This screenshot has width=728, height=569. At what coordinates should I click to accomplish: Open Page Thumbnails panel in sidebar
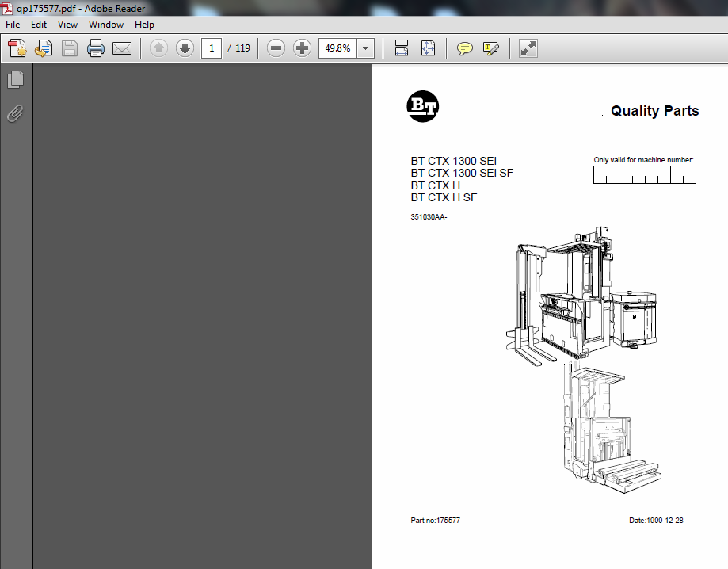pyautogui.click(x=15, y=79)
